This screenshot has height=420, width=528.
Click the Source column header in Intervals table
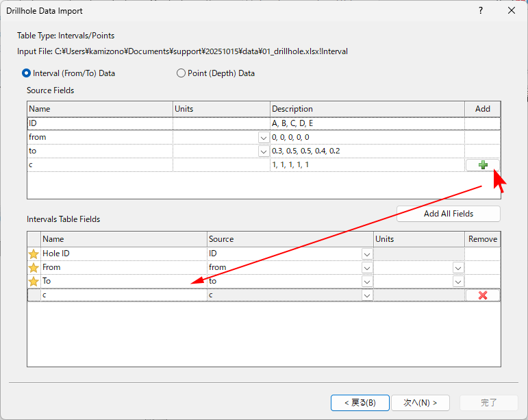(x=290, y=239)
